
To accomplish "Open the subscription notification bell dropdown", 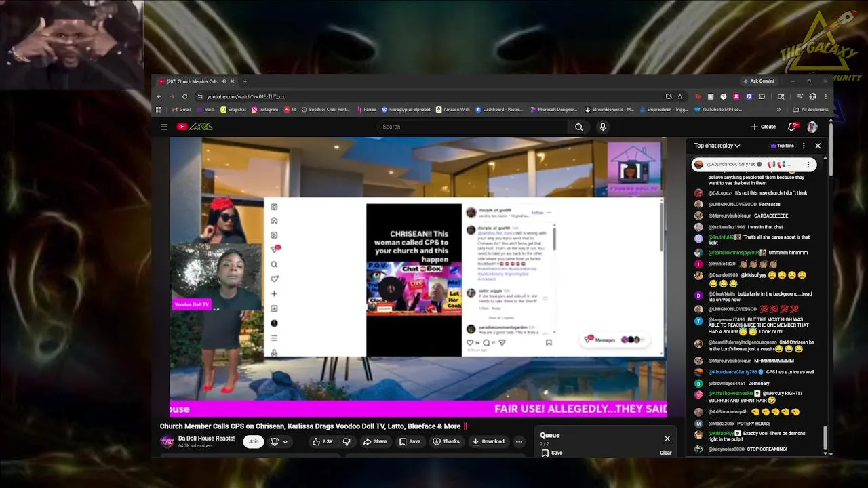I will click(x=279, y=442).
